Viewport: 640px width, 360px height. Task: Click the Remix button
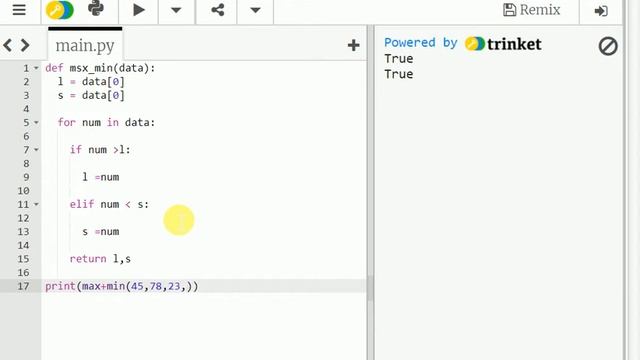tap(531, 10)
